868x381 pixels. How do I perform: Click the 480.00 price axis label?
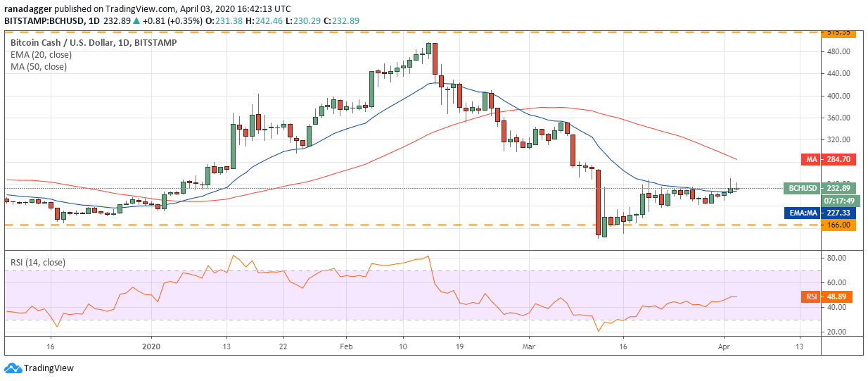tap(839, 51)
